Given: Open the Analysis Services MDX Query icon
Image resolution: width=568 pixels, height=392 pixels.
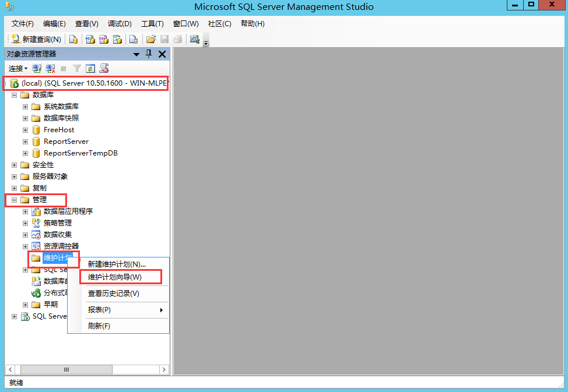Looking at the screenshot, I should click(90, 39).
